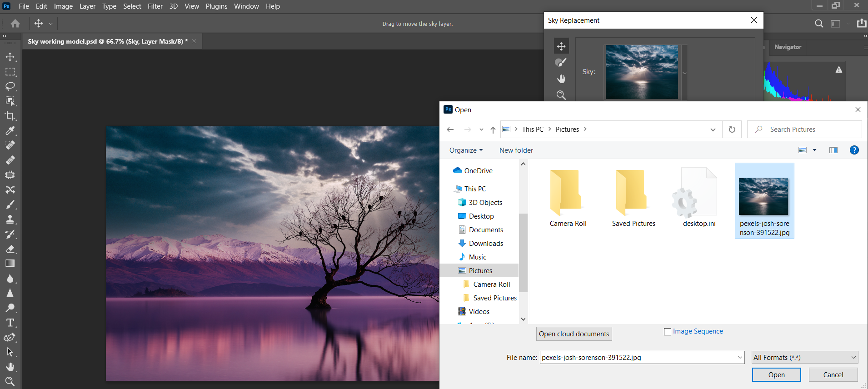
Task: Select the pexels-josh-sorenson-391522.jpg thumbnail
Action: click(x=764, y=200)
